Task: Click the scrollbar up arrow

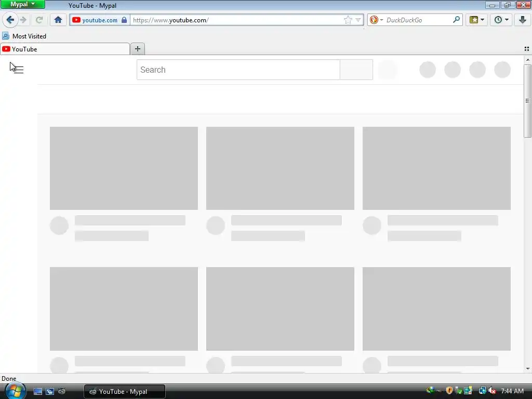Action: (x=528, y=60)
